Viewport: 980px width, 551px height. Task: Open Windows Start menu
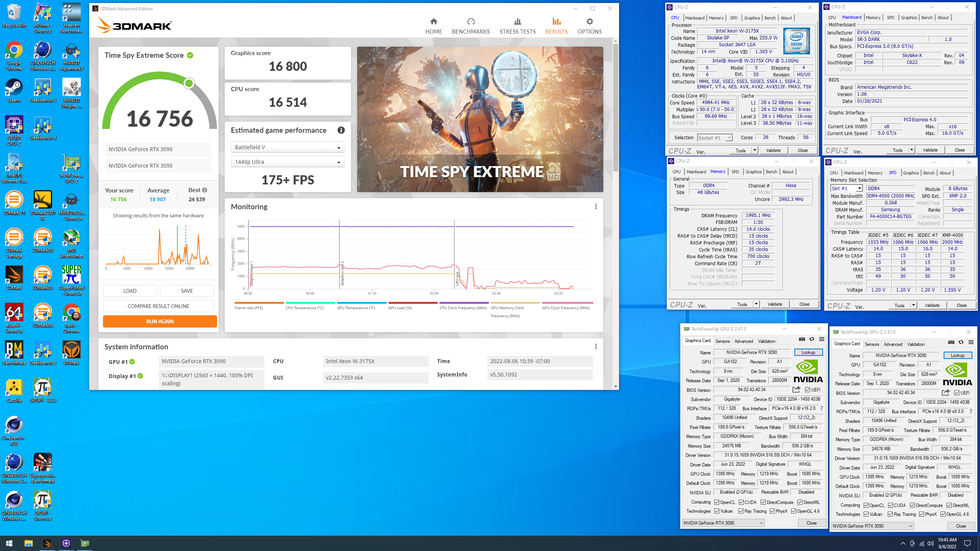click(9, 543)
